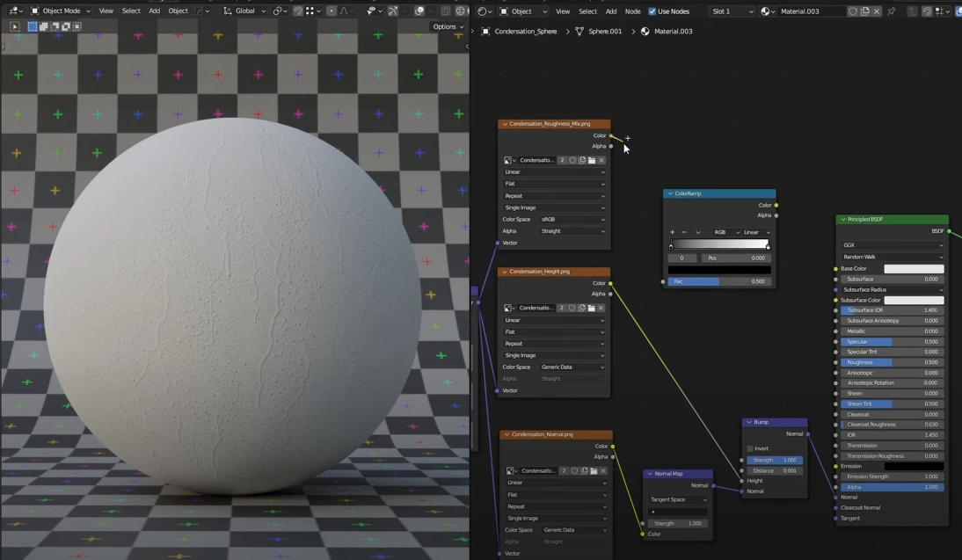
Task: Pin the node tree with the pin icon
Action: click(x=891, y=11)
